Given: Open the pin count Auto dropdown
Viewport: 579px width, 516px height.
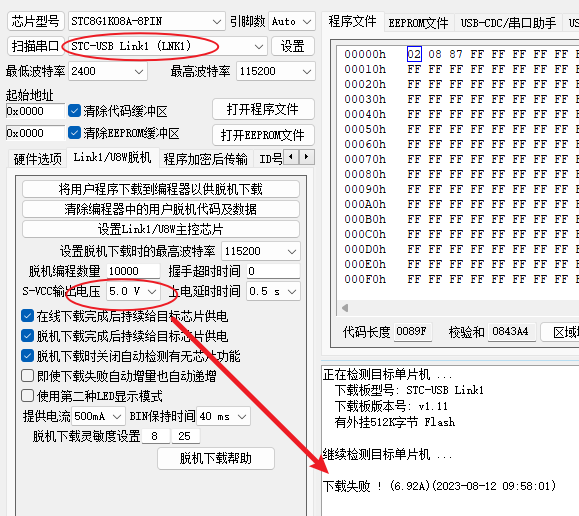Looking at the screenshot, I should (x=292, y=21).
